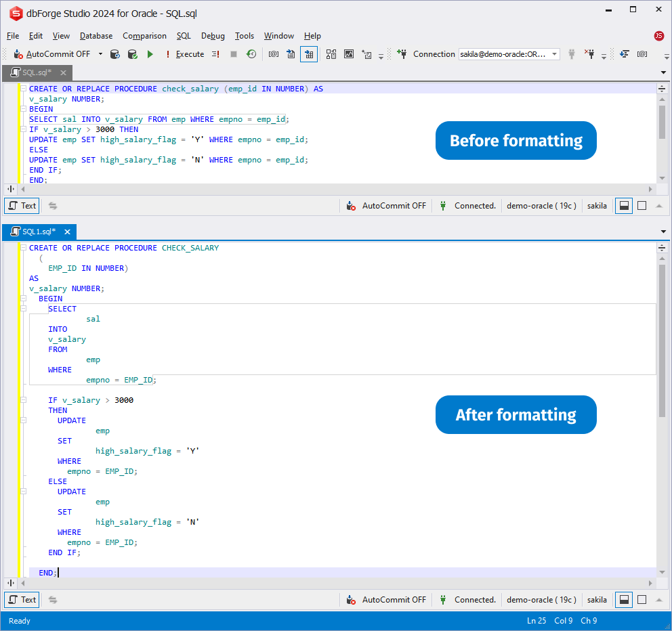Click the results-as-text document icon
Image resolution: width=672 pixels, height=631 pixels.
(291, 54)
